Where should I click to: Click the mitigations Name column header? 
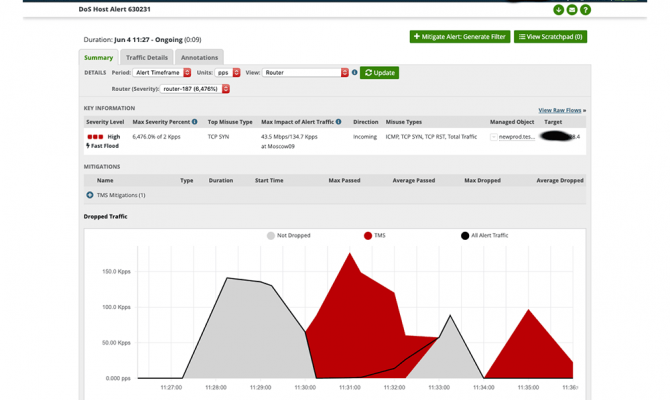click(x=105, y=180)
